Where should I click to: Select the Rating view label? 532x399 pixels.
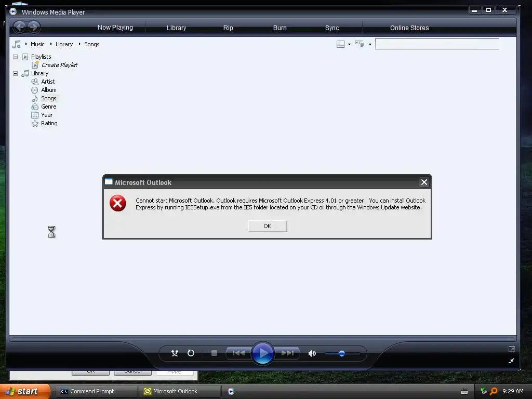49,123
